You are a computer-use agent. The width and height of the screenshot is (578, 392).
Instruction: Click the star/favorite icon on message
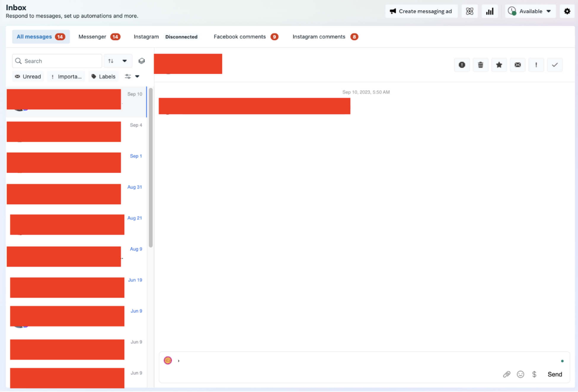pyautogui.click(x=499, y=65)
